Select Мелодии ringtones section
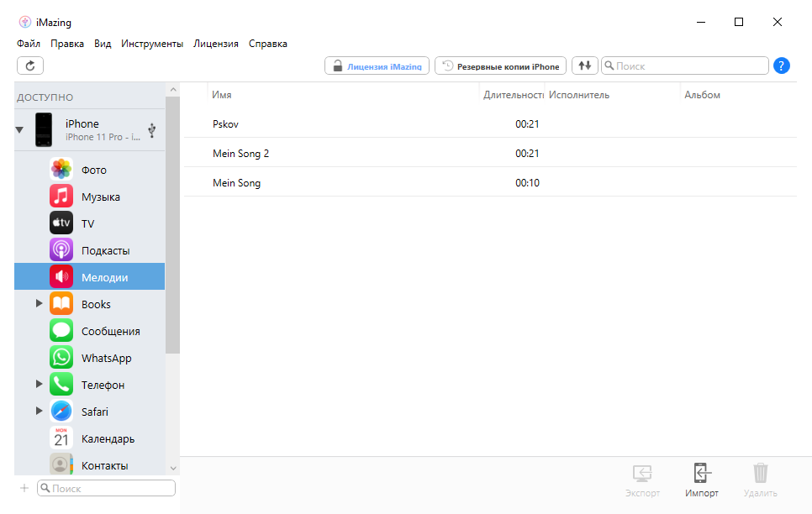The height and width of the screenshot is (514, 812). [90, 277]
